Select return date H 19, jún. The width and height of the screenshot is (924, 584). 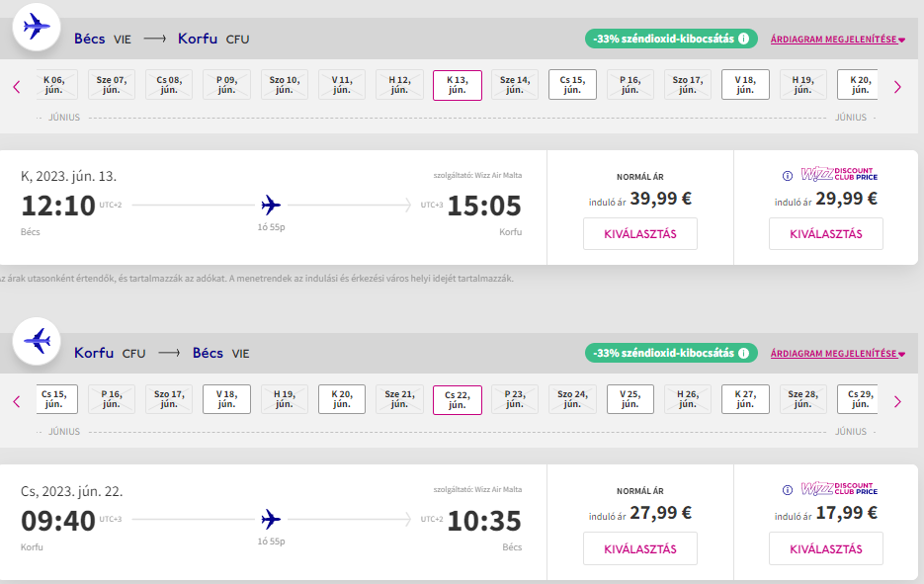[284, 399]
